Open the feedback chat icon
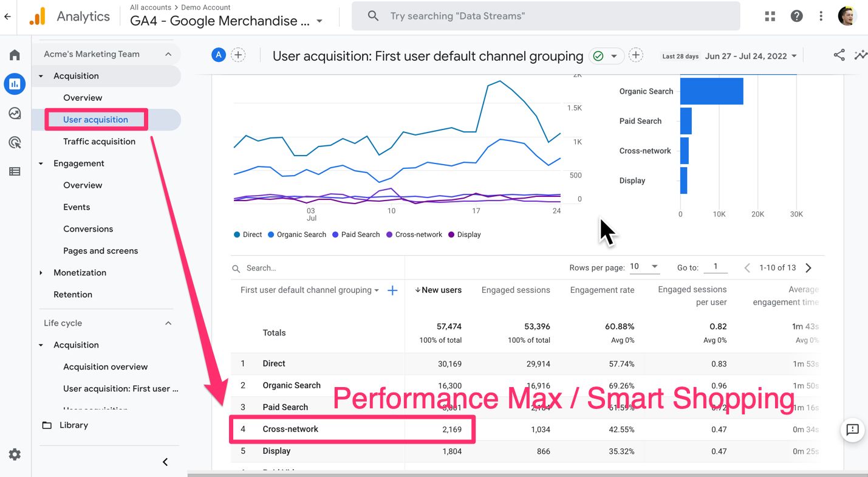 [853, 430]
